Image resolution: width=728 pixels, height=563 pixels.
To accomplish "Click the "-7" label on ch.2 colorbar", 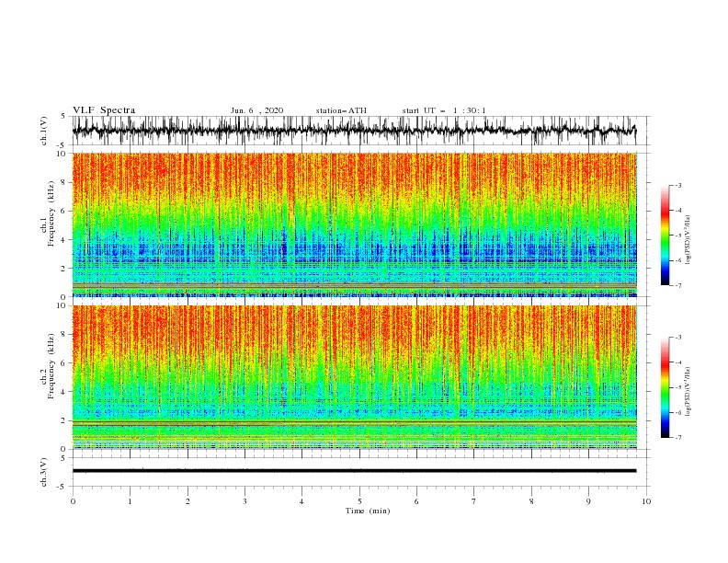I will pyautogui.click(x=678, y=437).
